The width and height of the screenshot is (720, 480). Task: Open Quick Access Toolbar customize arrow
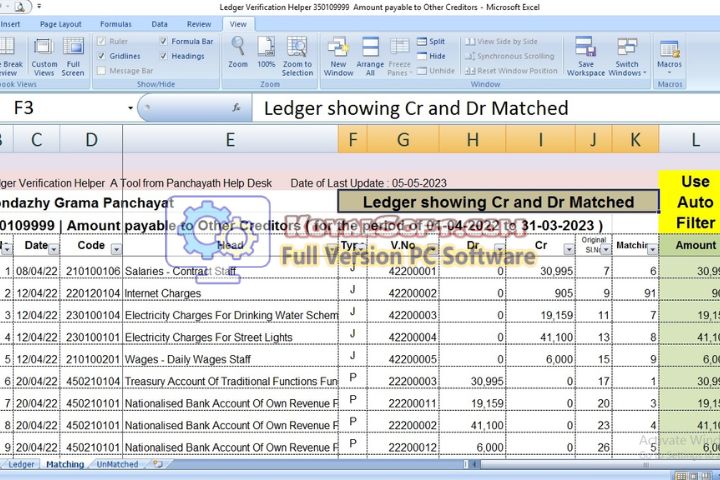click(x=39, y=6)
